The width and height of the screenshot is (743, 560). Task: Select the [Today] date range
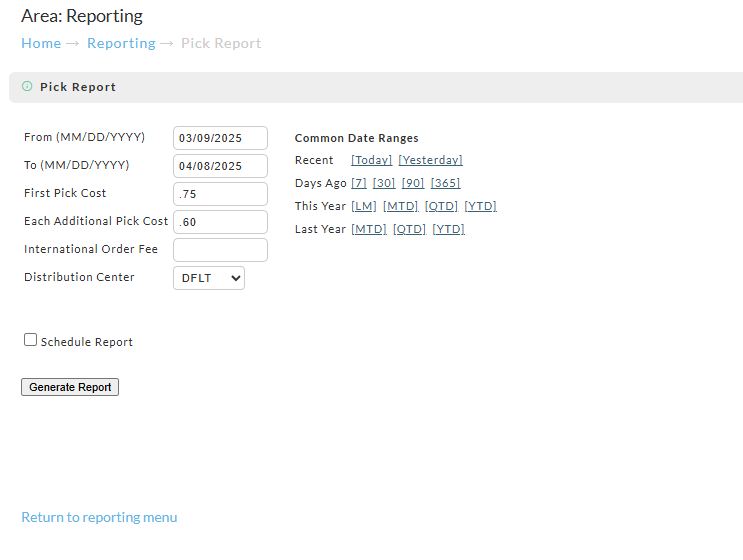[372, 160]
